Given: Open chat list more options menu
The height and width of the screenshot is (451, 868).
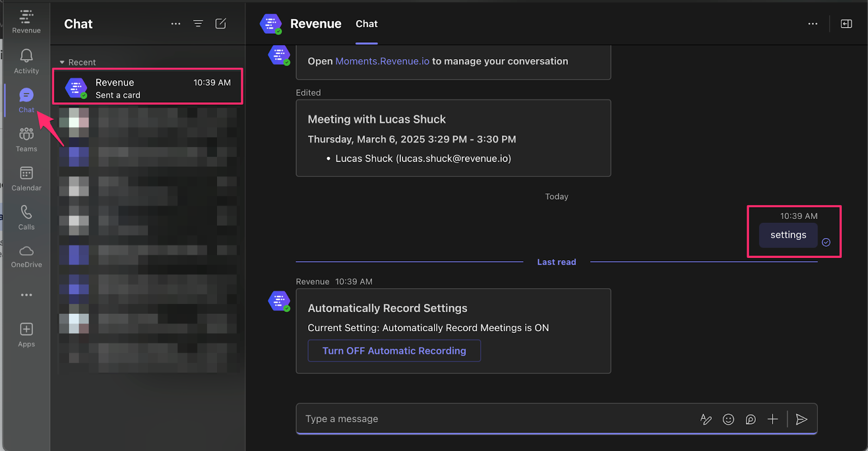Looking at the screenshot, I should (x=176, y=24).
